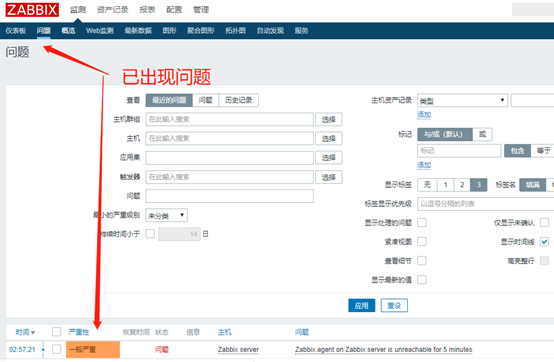The width and height of the screenshot is (554, 362).
Task: Sort by 严重性 column header
Action: (x=79, y=332)
